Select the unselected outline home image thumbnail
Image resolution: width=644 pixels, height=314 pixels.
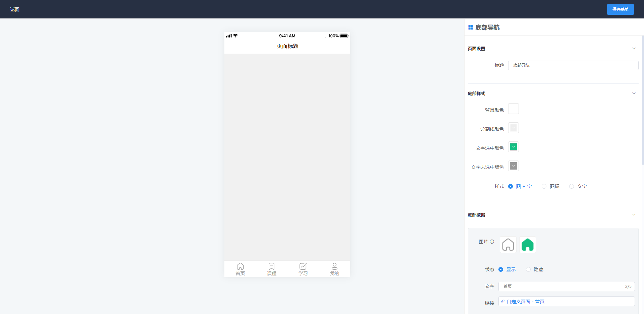[x=508, y=245]
